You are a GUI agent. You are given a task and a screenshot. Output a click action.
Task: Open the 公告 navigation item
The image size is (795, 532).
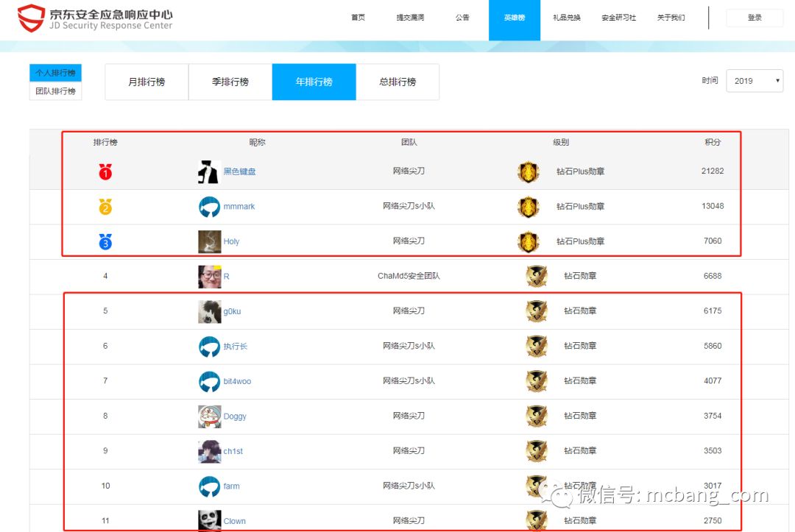[462, 18]
